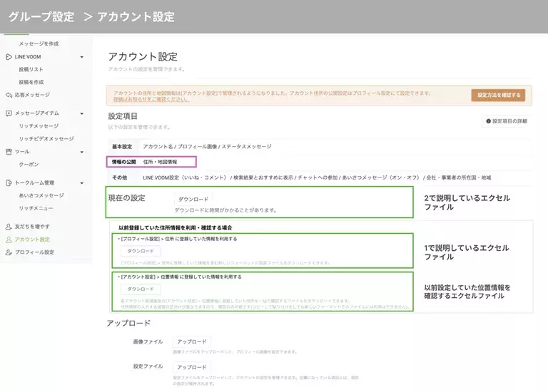
Task: Click the アカウント設定 person icon in sidebar
Action: [9, 239]
